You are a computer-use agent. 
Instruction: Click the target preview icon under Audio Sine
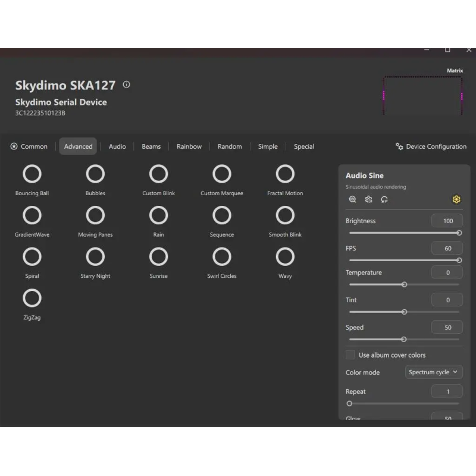352,199
